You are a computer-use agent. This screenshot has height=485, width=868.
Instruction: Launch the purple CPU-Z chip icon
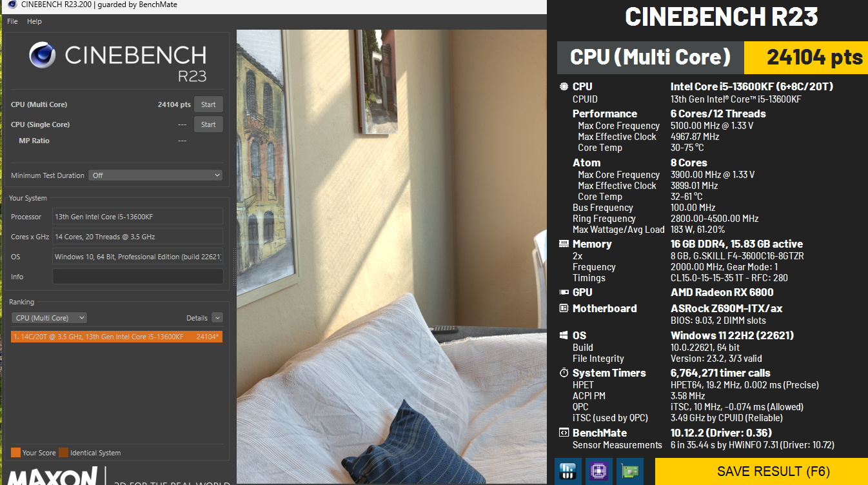click(599, 471)
